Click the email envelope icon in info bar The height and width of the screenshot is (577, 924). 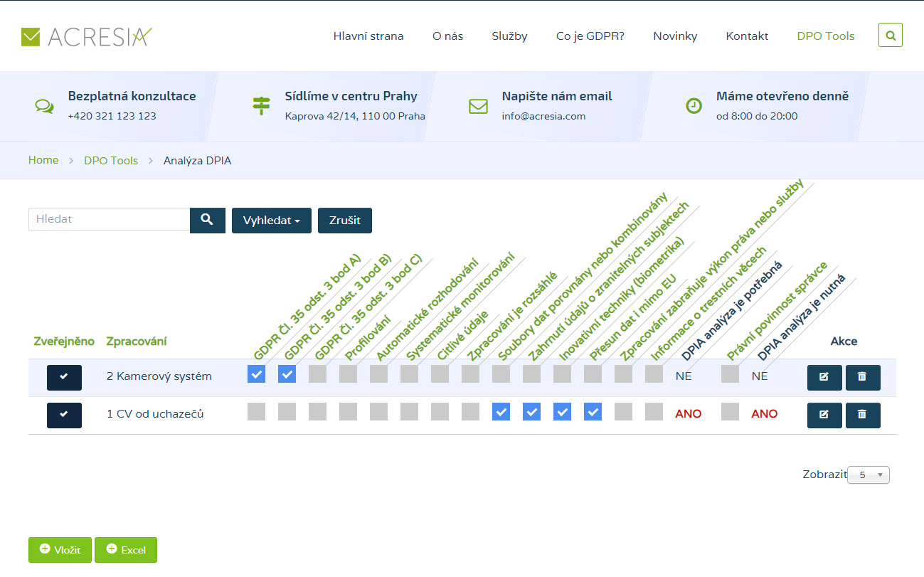(478, 106)
